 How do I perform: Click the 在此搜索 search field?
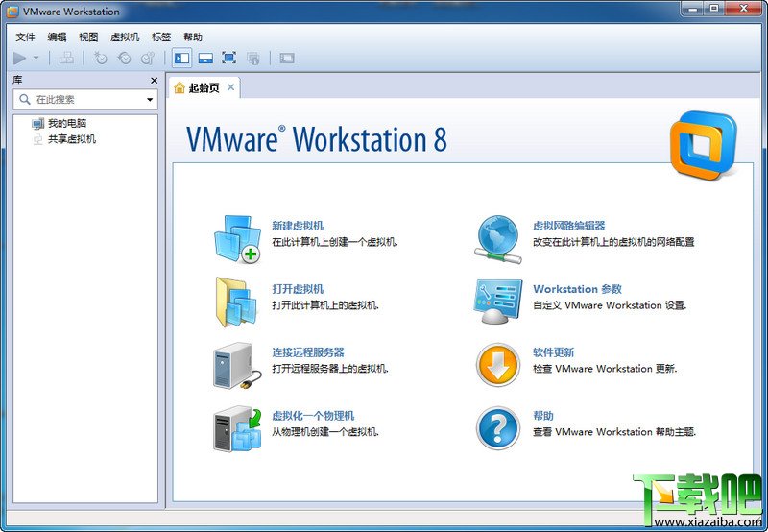click(85, 100)
